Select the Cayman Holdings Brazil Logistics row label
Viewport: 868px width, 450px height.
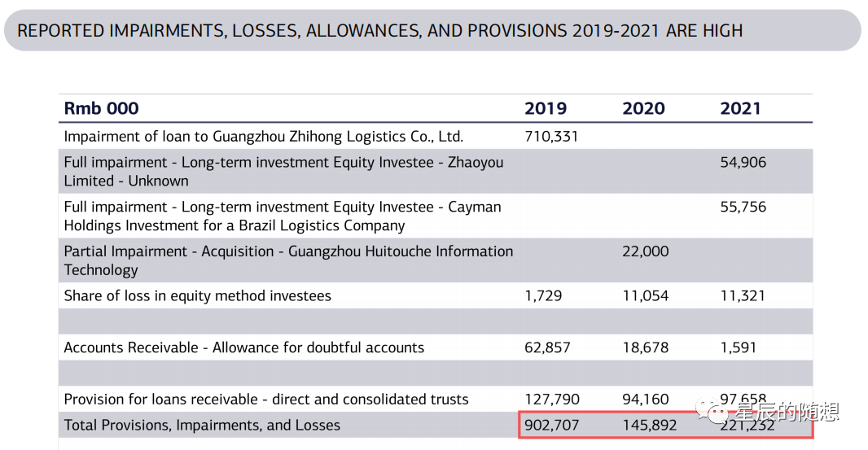click(283, 216)
